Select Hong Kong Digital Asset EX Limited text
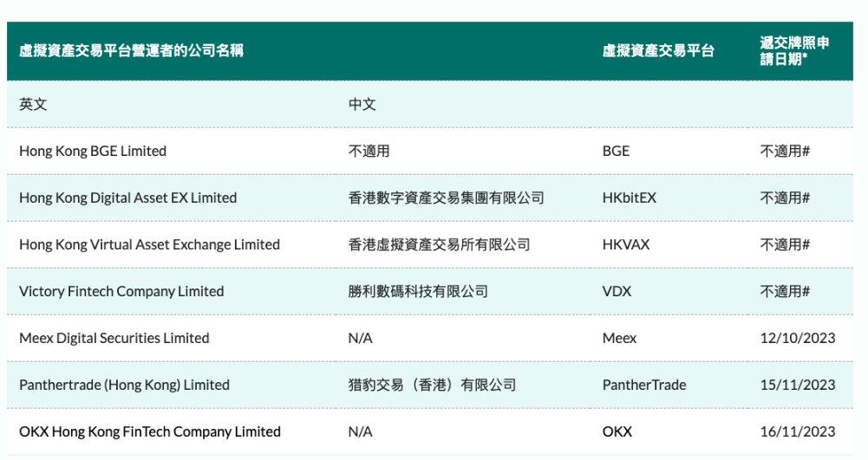 tap(127, 198)
